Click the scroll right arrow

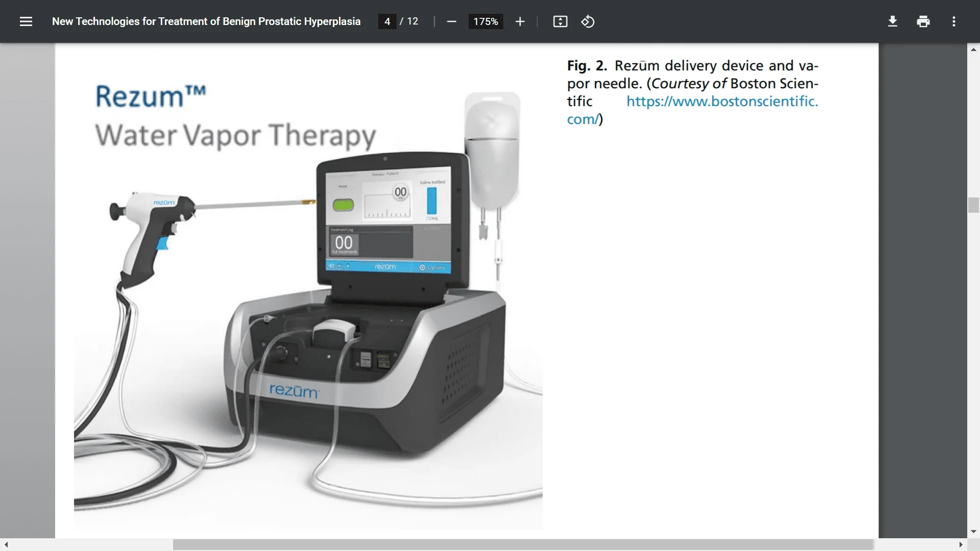point(961,545)
